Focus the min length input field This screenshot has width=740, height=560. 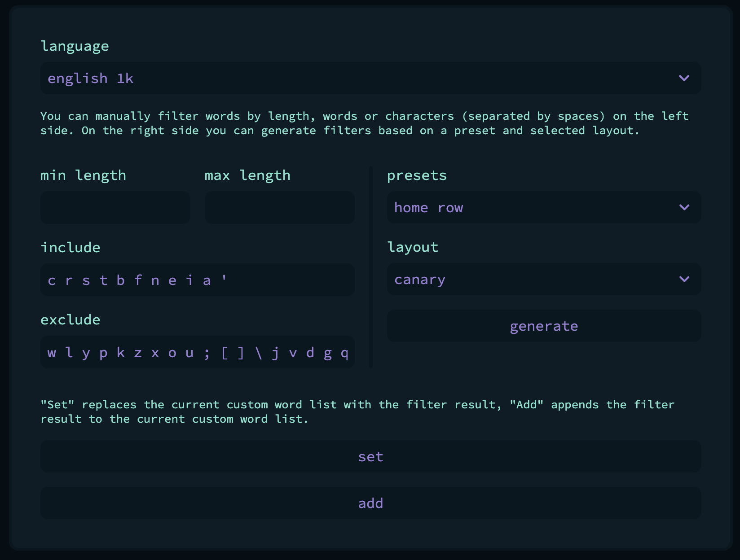tap(115, 207)
